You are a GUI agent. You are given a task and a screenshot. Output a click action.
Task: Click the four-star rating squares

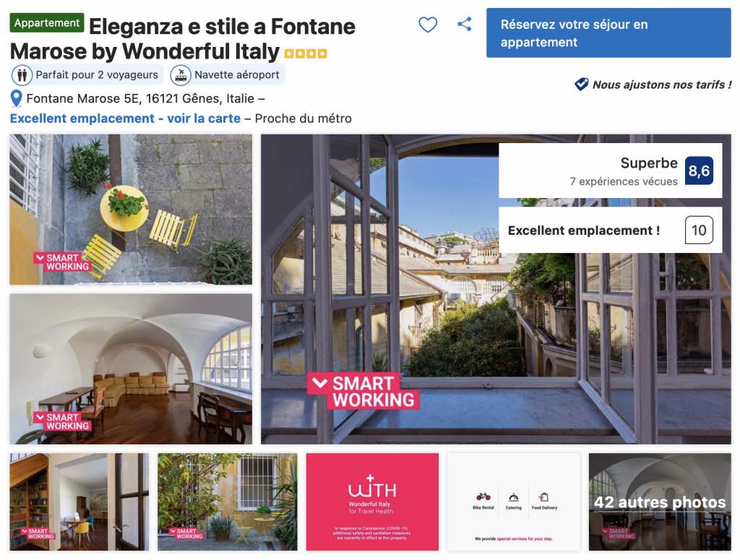[x=306, y=53]
